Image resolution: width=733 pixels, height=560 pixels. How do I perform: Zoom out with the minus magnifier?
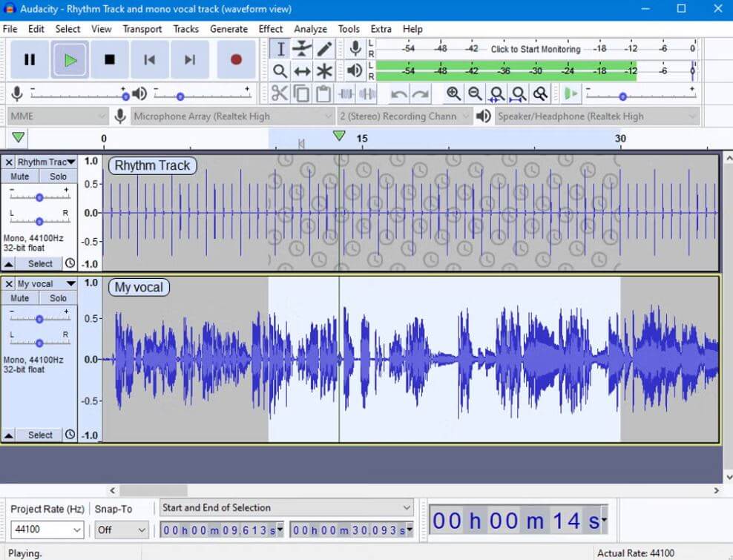[475, 93]
